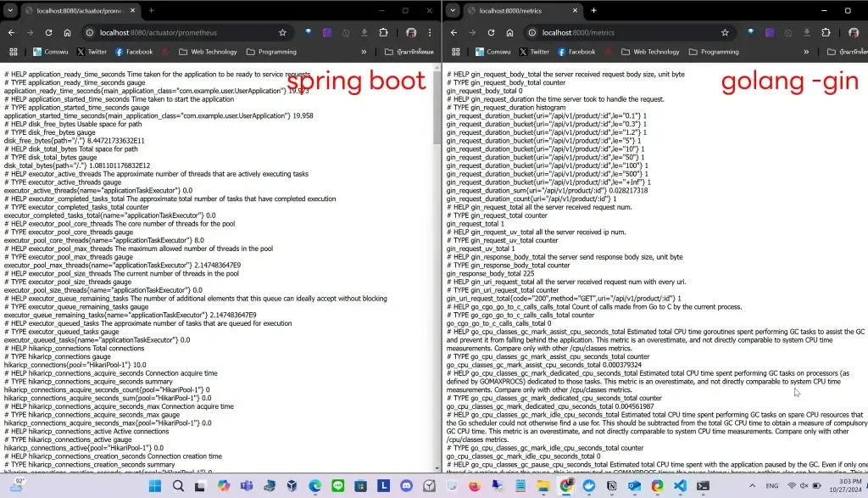Click 'gin_response_body_total 225' metric line
The image size is (868, 498).
pos(491,274)
